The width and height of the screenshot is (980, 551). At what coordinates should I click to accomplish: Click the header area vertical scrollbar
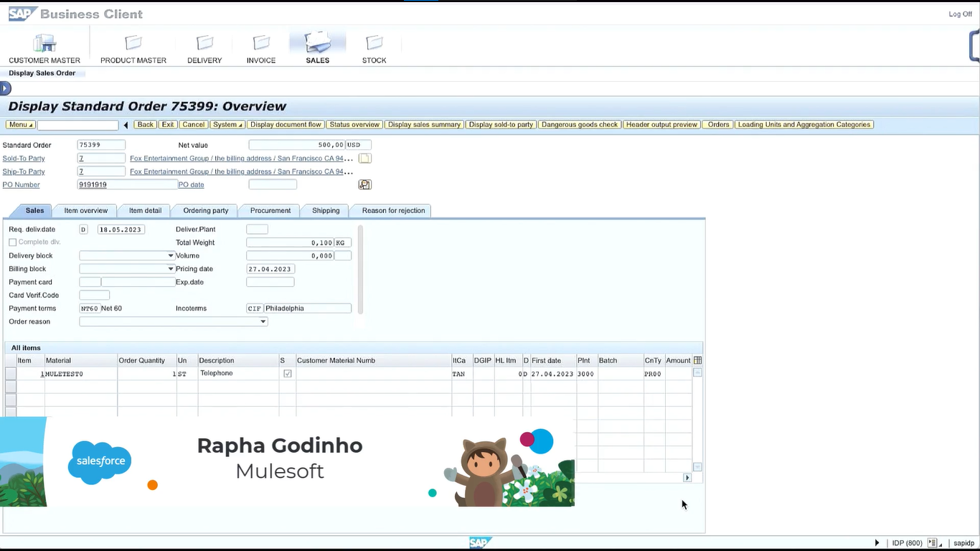pos(360,269)
